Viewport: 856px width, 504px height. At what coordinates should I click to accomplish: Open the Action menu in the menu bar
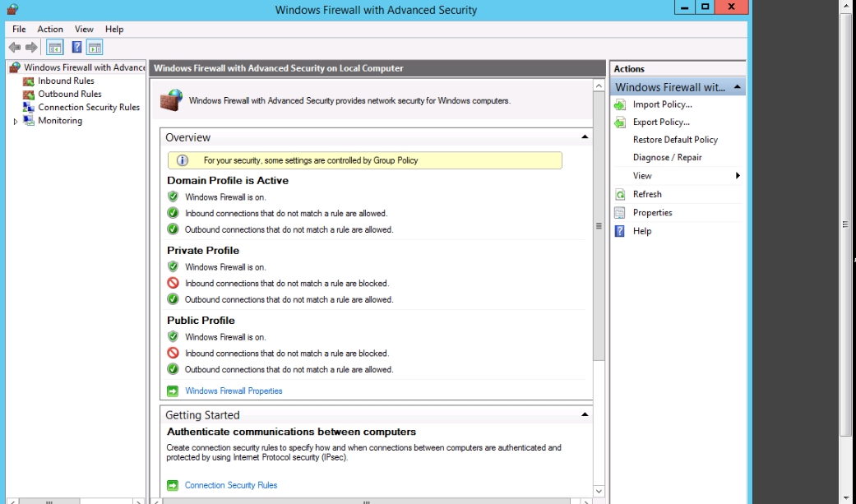click(x=50, y=29)
